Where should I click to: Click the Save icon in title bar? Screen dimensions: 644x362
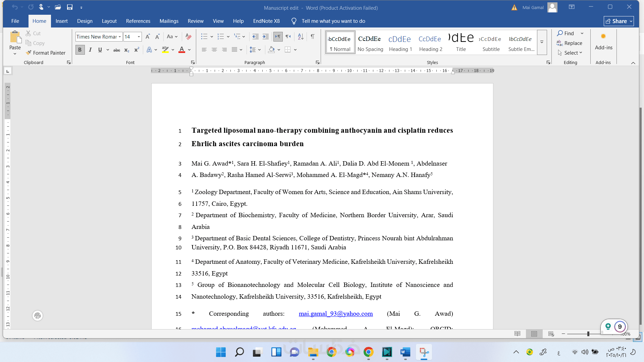[70, 7]
